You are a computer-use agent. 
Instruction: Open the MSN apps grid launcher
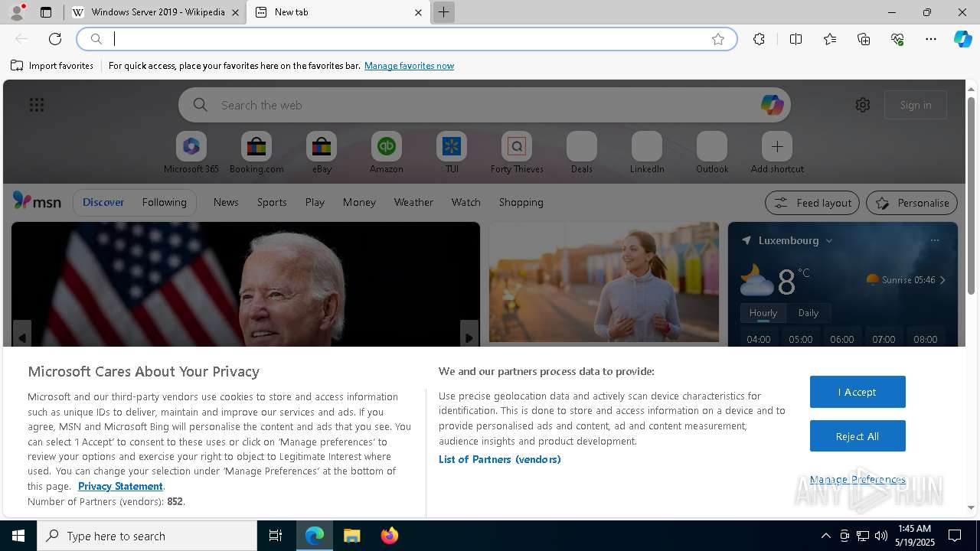(37, 105)
